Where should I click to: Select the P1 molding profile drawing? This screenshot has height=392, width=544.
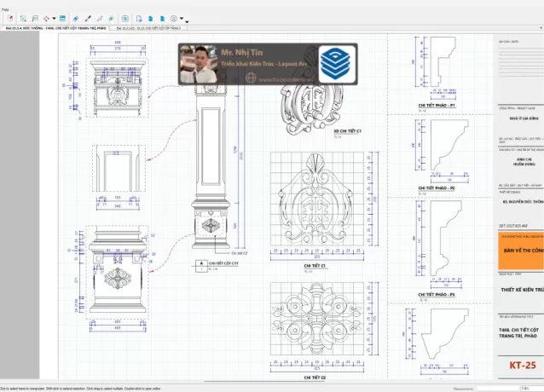click(443, 61)
